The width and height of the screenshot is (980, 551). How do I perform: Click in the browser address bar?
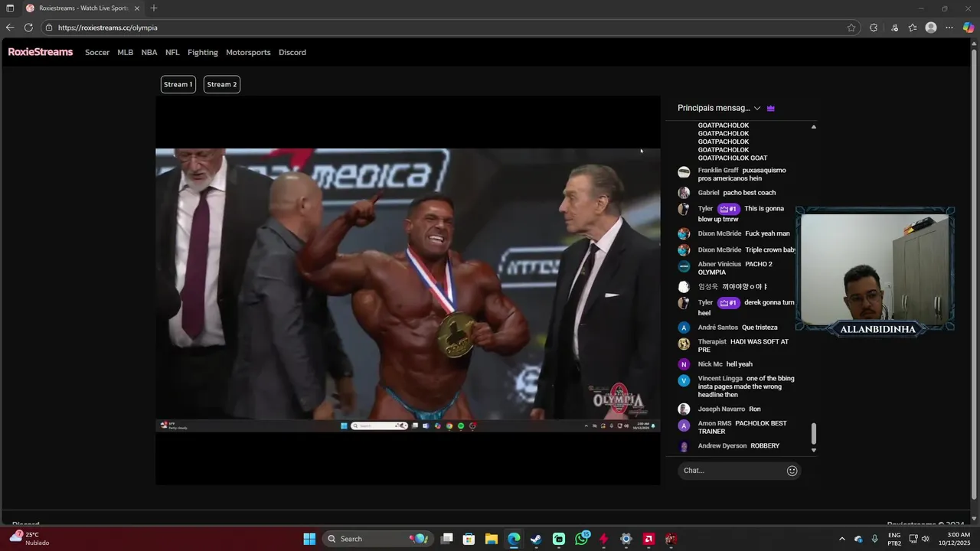tap(450, 28)
